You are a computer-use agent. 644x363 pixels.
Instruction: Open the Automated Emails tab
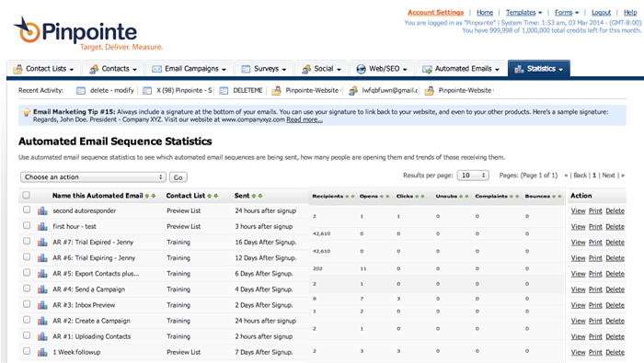[462, 69]
